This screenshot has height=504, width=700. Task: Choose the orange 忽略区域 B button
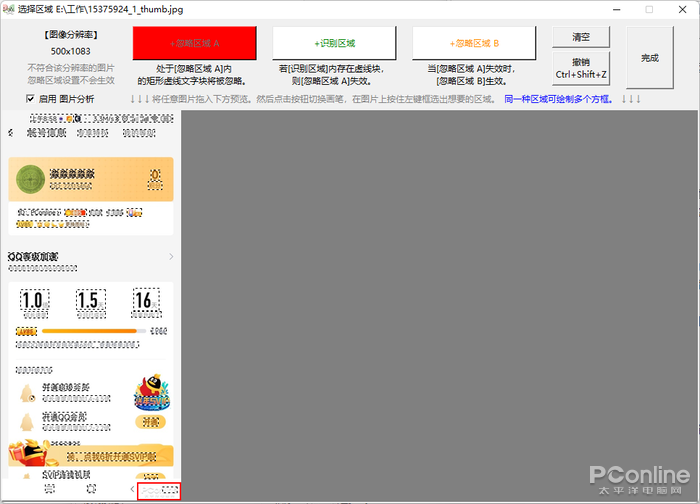pyautogui.click(x=475, y=43)
